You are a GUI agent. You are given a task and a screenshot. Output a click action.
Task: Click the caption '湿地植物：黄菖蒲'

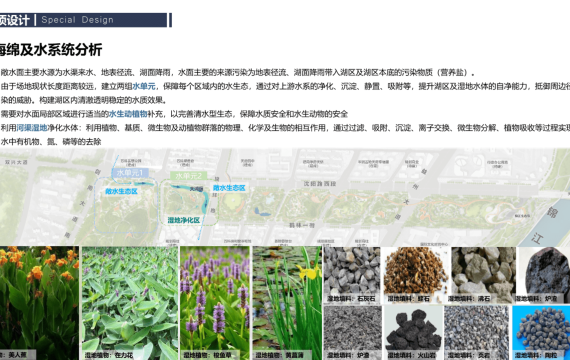point(279,355)
